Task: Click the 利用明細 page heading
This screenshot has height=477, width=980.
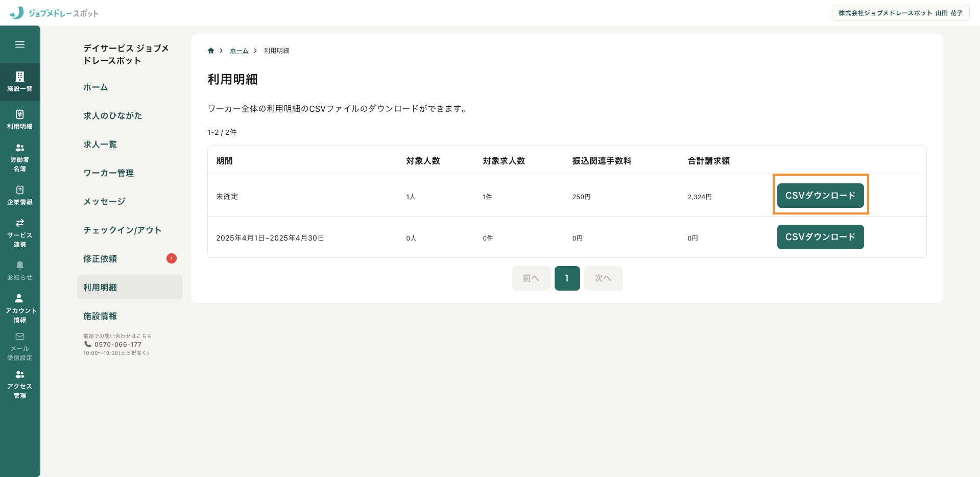Action: [232, 79]
